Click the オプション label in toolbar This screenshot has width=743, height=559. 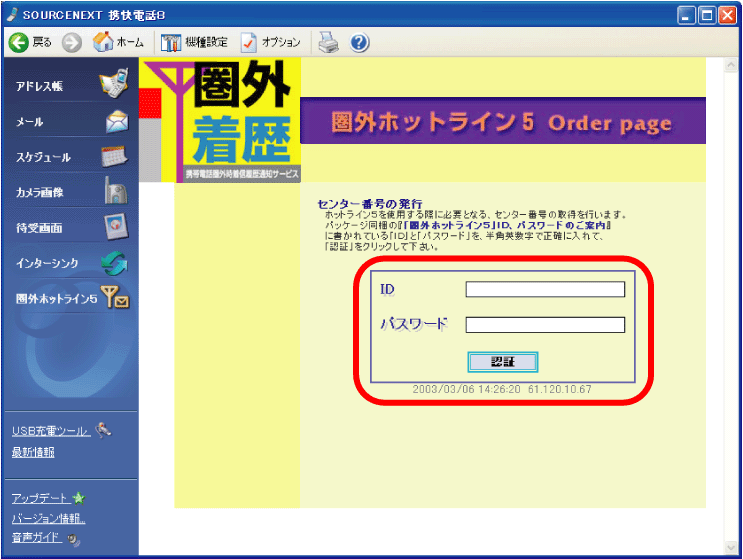pyautogui.click(x=281, y=42)
